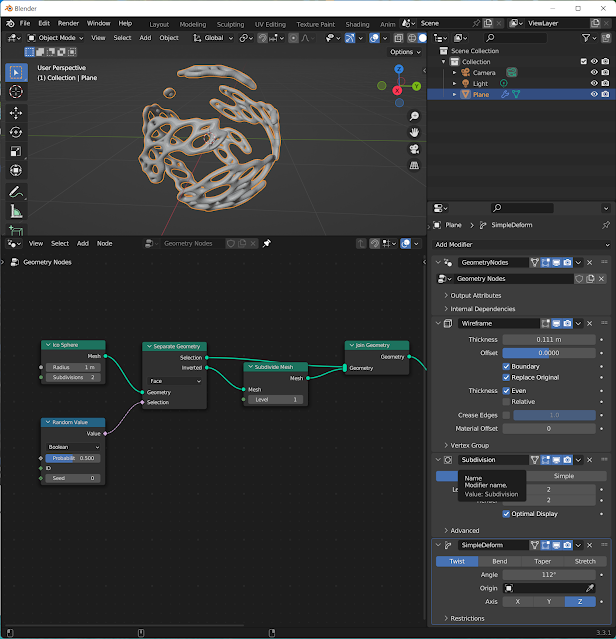This screenshot has height=639, width=616.
Task: Enable Relative thickness checkbox
Action: click(x=506, y=402)
